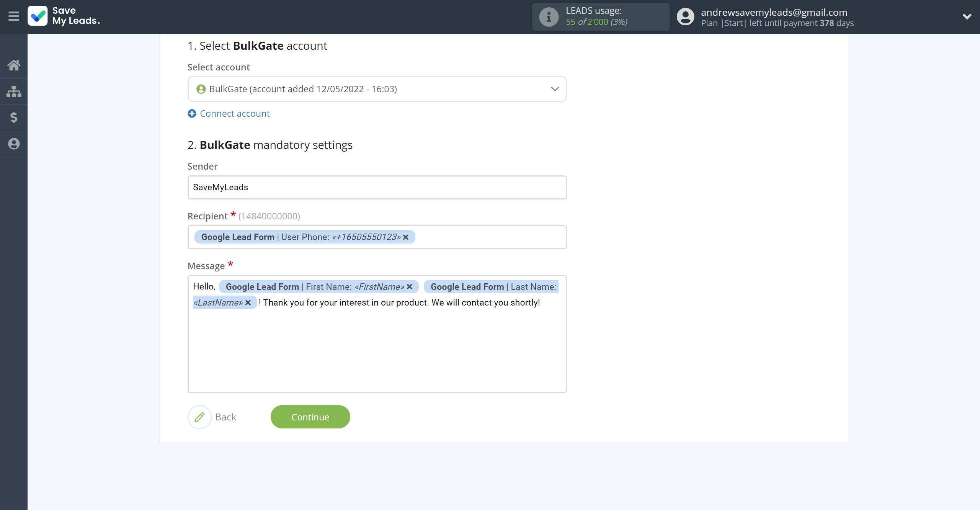Viewport: 980px width, 510px height.
Task: Click the Back link
Action: (x=225, y=417)
